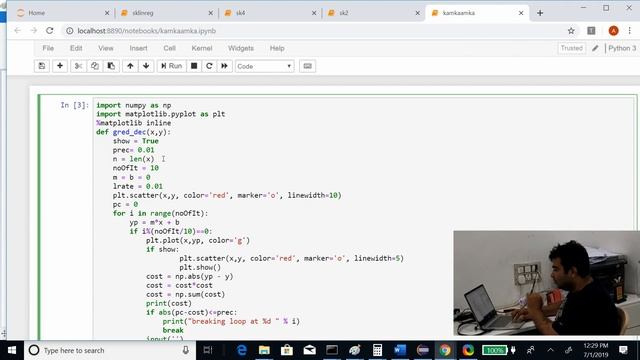Open the File menu
Screen dimensions: 640x360
point(48,48)
